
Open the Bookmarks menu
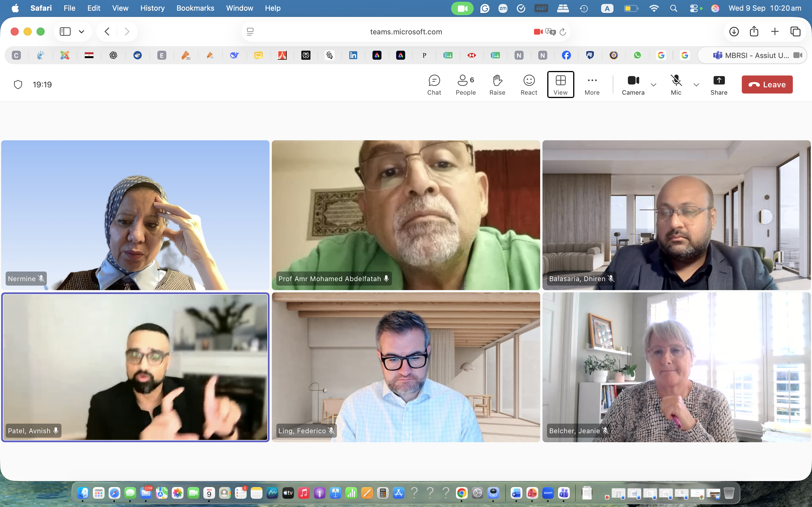pos(195,8)
